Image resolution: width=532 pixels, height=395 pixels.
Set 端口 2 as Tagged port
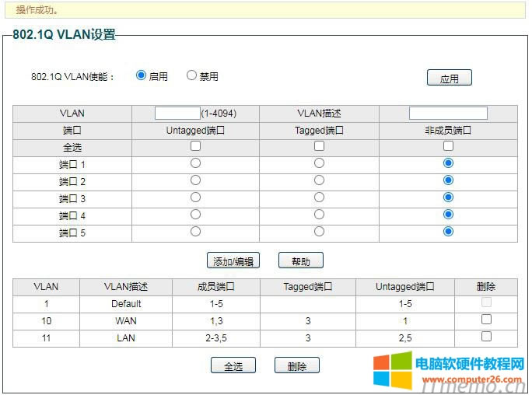(319, 180)
